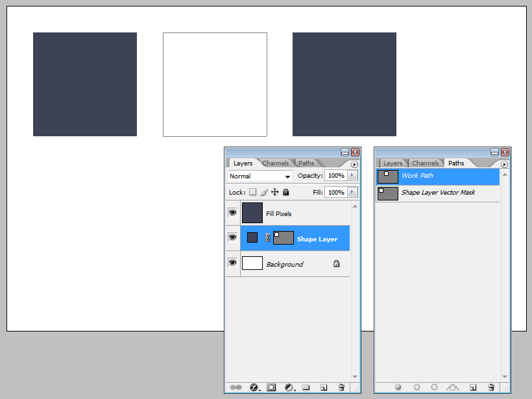Switch to the Paths tab in Layers panel
The width and height of the screenshot is (532, 399).
coord(306,163)
